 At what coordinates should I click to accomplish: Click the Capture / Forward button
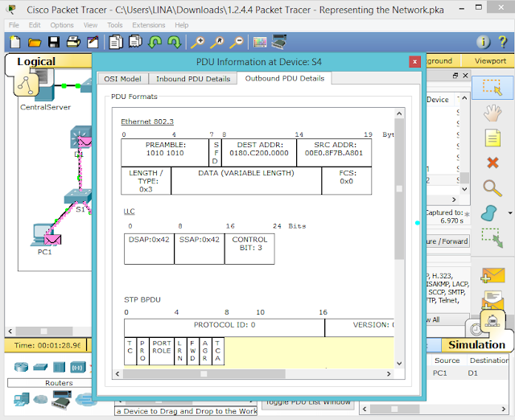(447, 241)
